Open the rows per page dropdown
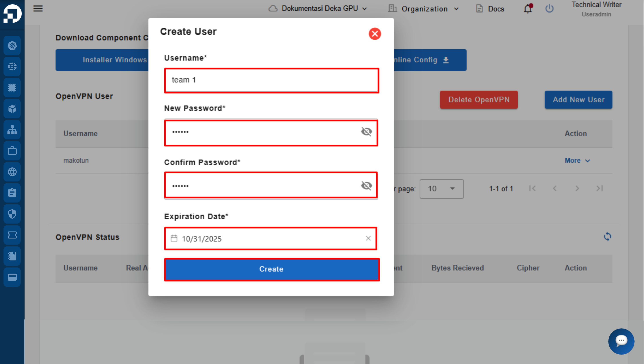644x364 pixels. [x=441, y=189]
